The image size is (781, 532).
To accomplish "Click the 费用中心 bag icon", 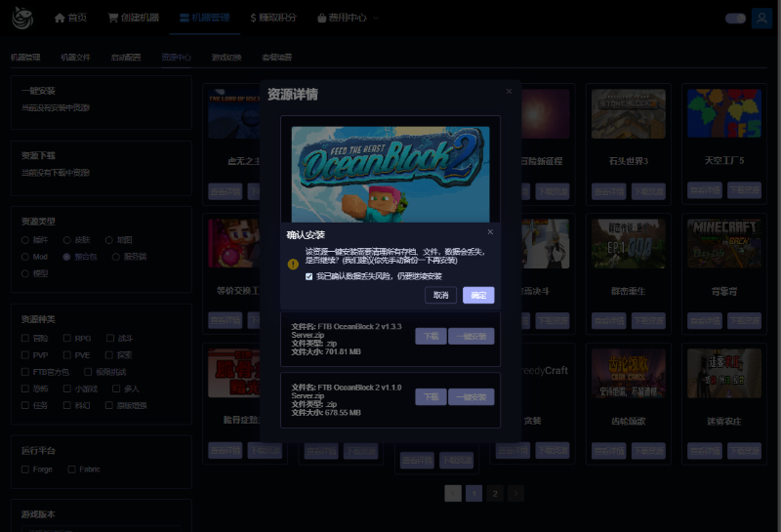I will tap(322, 18).
